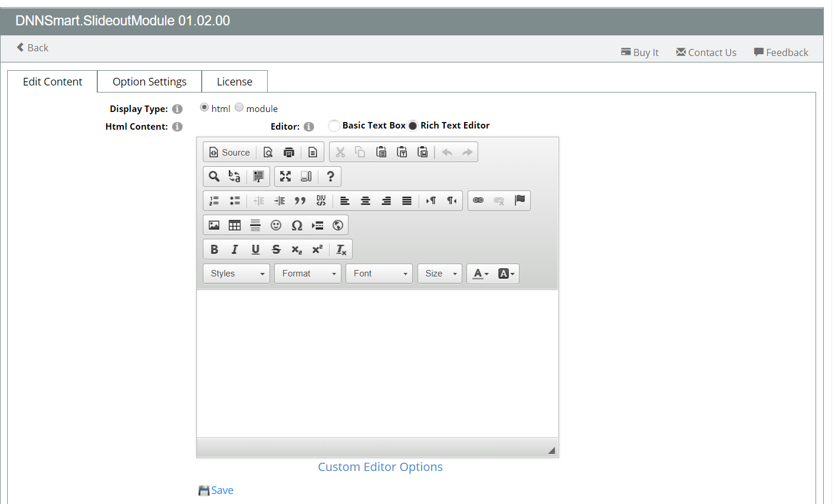
Task: Insert an IFrame globe icon
Action: (338, 225)
